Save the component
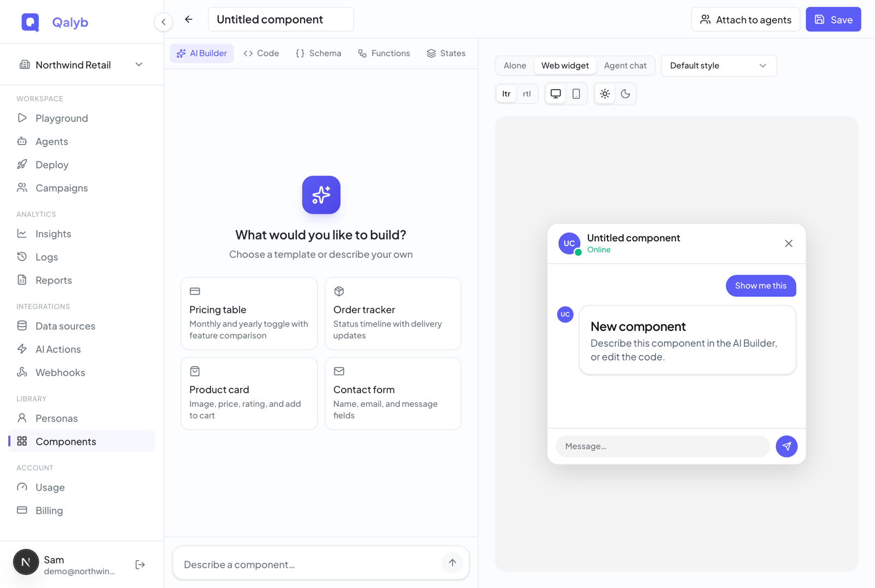 [833, 20]
